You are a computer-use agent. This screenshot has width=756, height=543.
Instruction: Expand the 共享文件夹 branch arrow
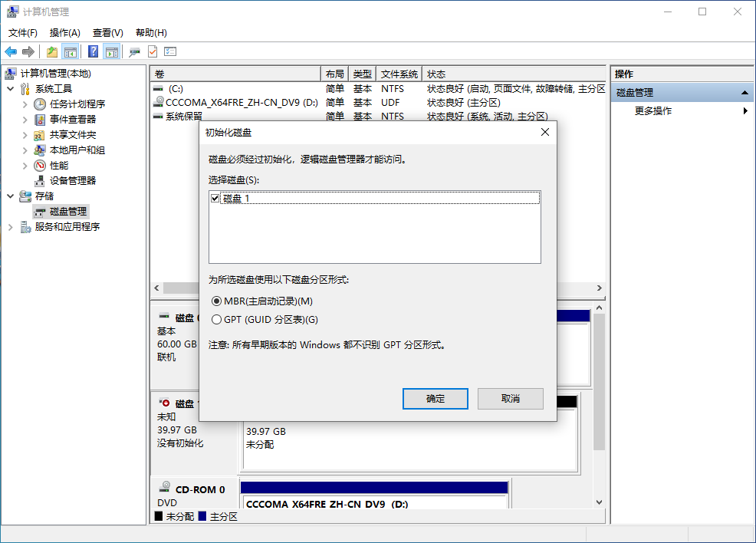[25, 135]
